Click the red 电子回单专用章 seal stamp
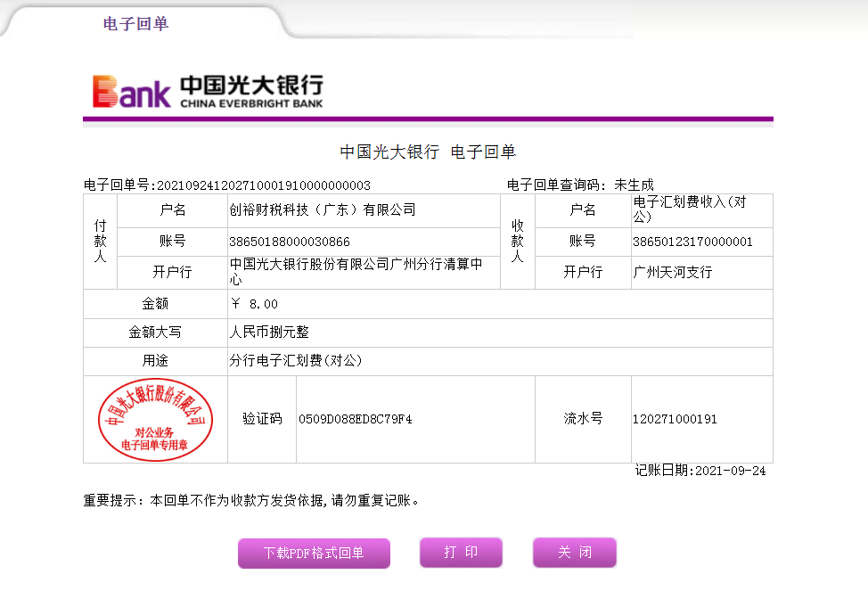 click(x=155, y=419)
